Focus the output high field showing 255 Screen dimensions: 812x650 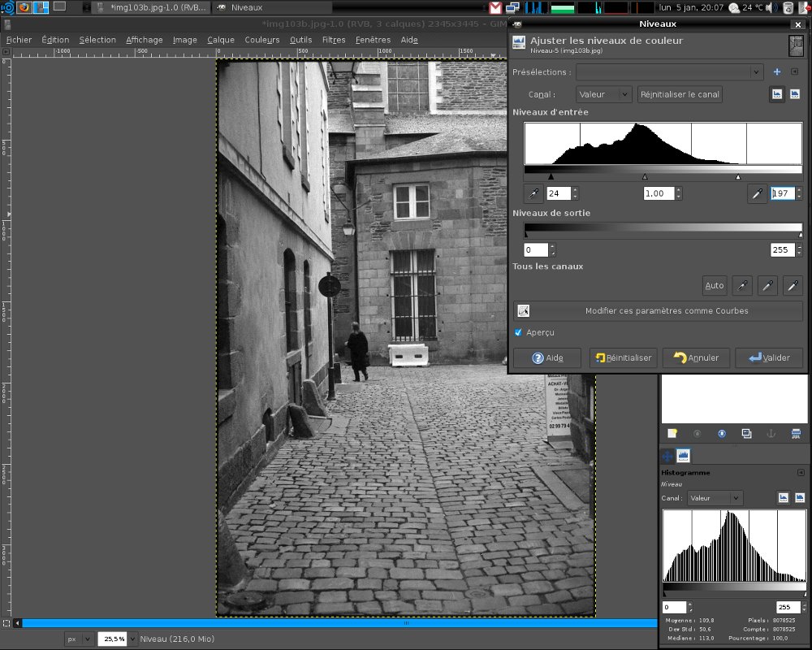783,249
